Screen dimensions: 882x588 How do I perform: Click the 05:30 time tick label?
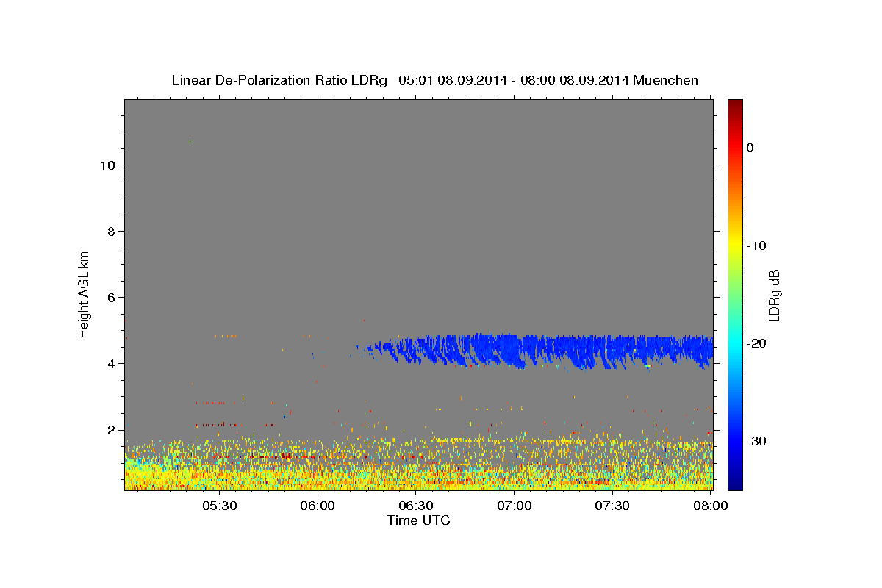point(219,506)
